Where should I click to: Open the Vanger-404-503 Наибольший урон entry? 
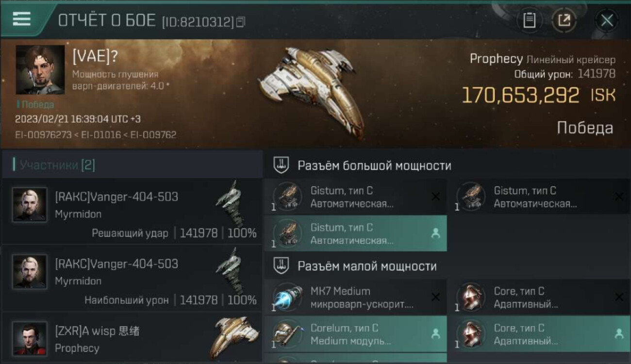(x=132, y=278)
